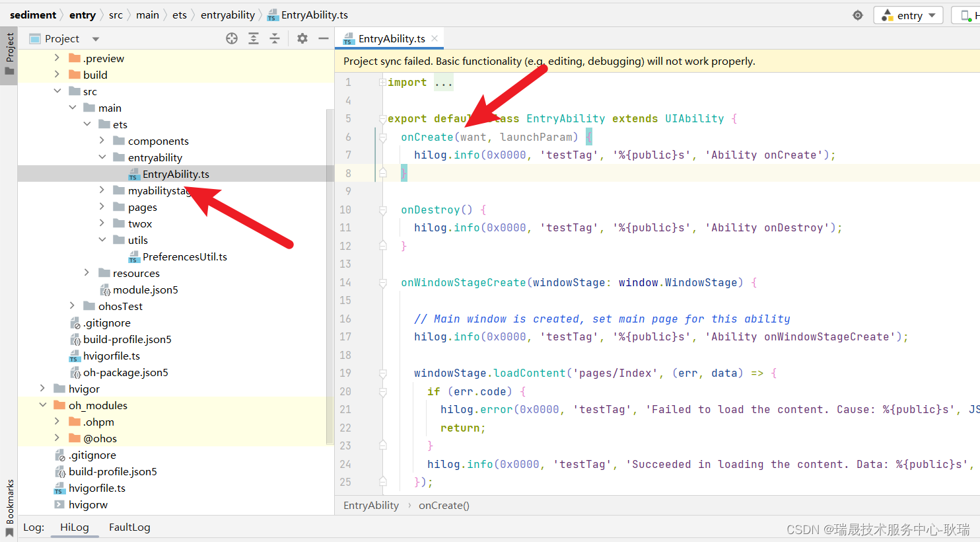Collapse the src folder
This screenshot has width=980, height=542.
(x=57, y=91)
